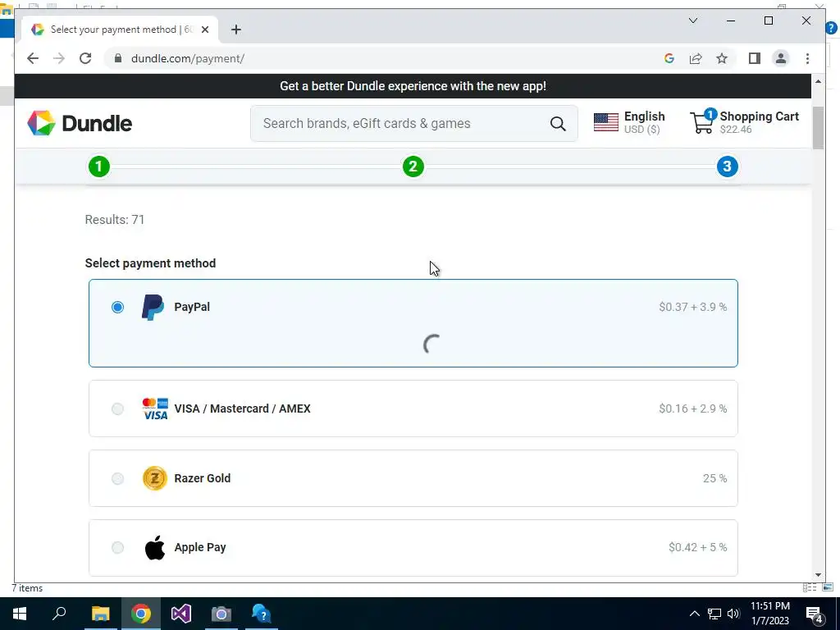The image size is (840, 630).
Task: Click the PayPal logo icon
Action: [x=153, y=307]
